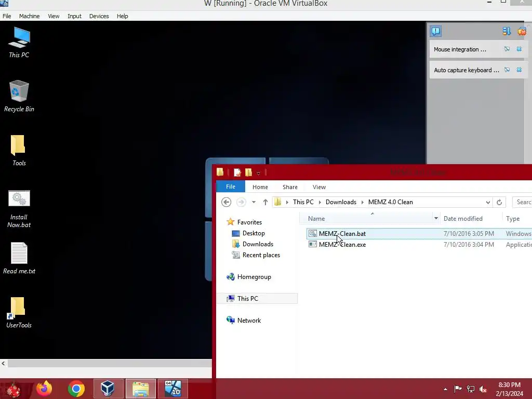Switch to the Home ribbon tab

(x=260, y=187)
